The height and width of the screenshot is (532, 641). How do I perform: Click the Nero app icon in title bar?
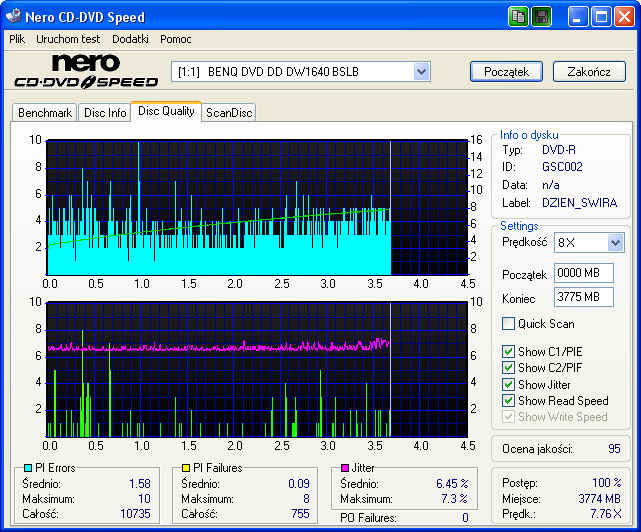click(x=13, y=16)
